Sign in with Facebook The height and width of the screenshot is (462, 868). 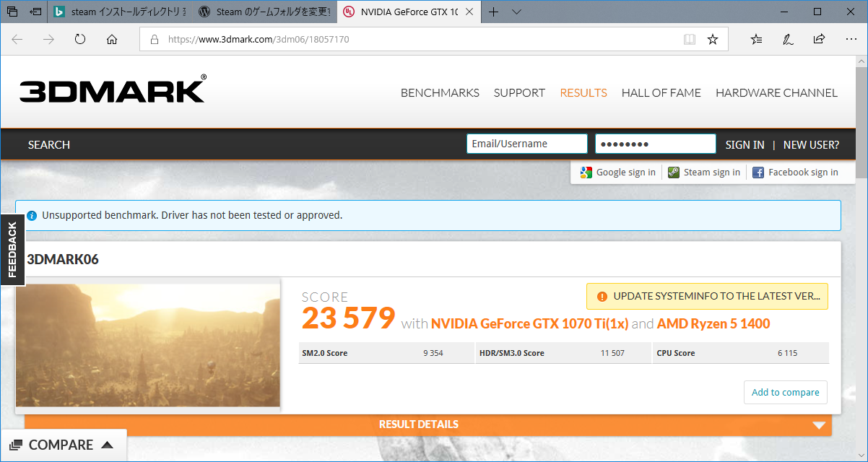coord(795,172)
